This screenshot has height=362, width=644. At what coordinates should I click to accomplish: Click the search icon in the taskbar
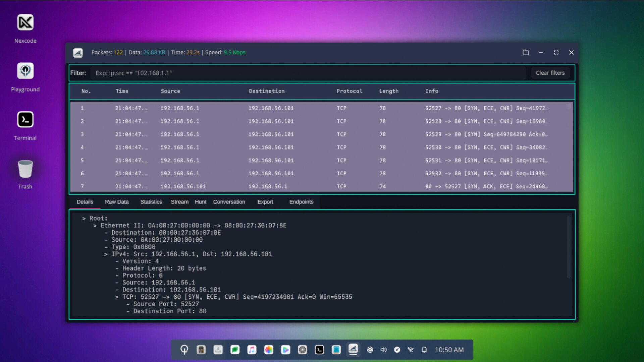coord(184,350)
